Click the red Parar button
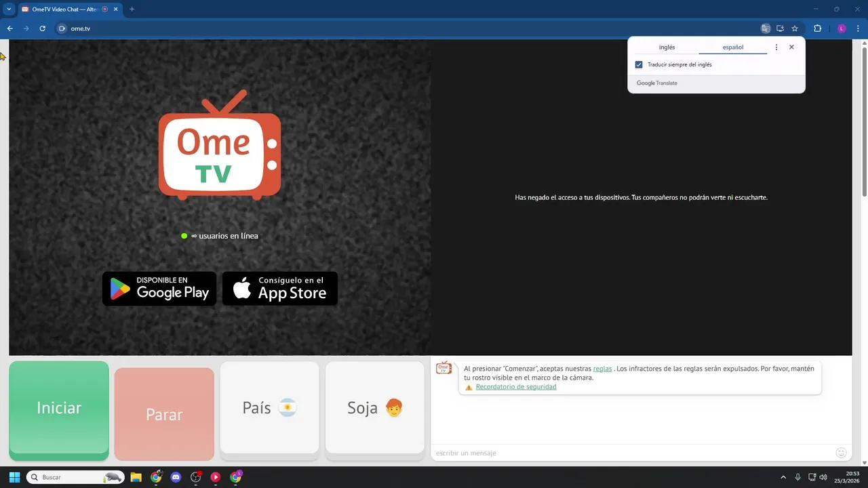 (164, 413)
